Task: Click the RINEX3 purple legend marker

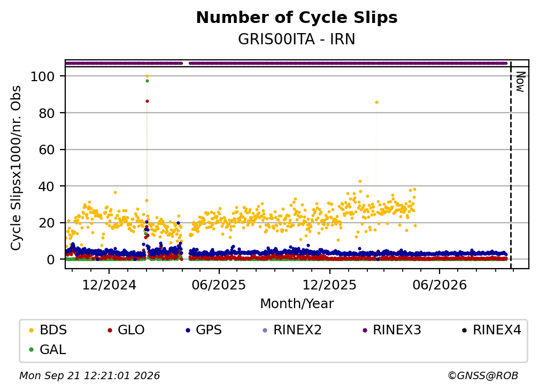Action: (x=365, y=330)
